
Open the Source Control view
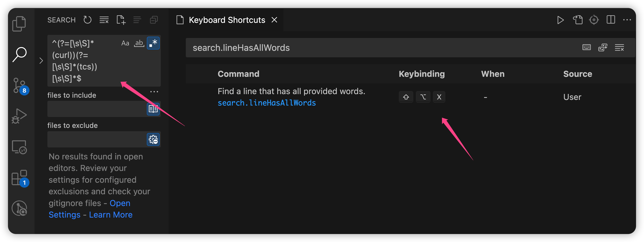19,86
